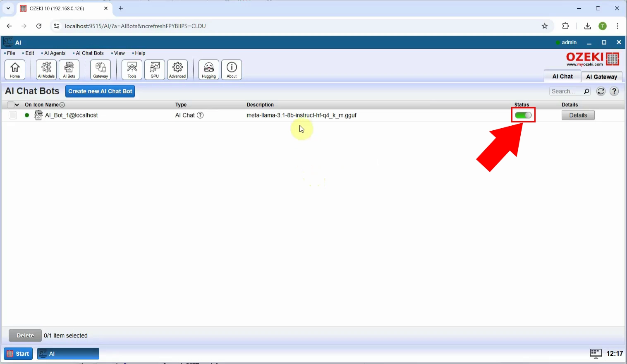Click the browser downloads icon
Viewport: 627px width, 364px height.
coord(587,26)
